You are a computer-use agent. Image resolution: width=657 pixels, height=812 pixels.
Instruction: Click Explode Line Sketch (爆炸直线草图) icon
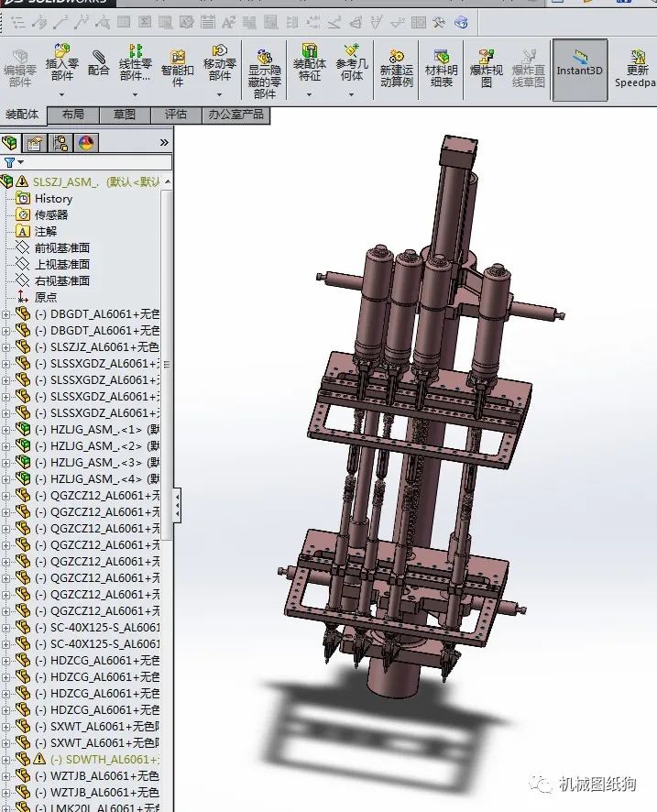pos(528,56)
